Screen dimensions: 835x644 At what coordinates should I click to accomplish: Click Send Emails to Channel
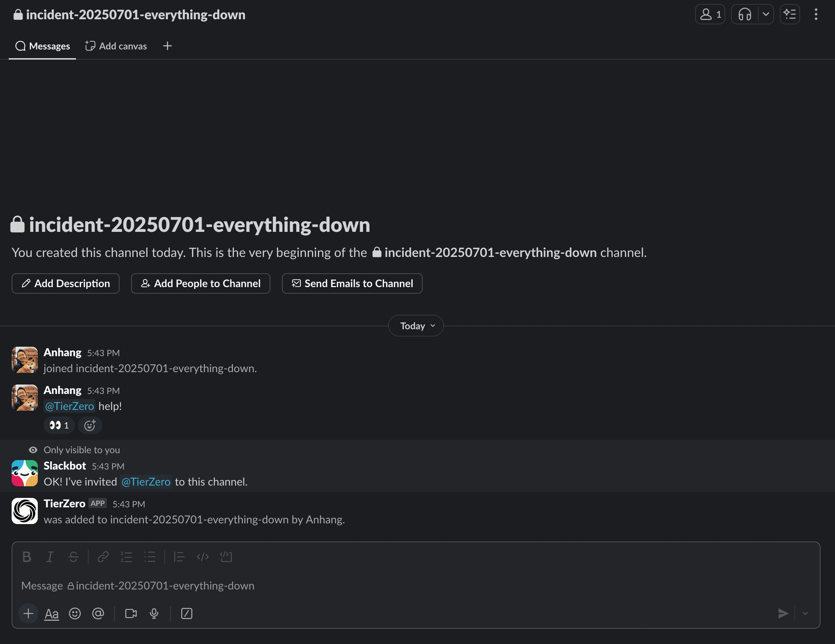tap(352, 283)
